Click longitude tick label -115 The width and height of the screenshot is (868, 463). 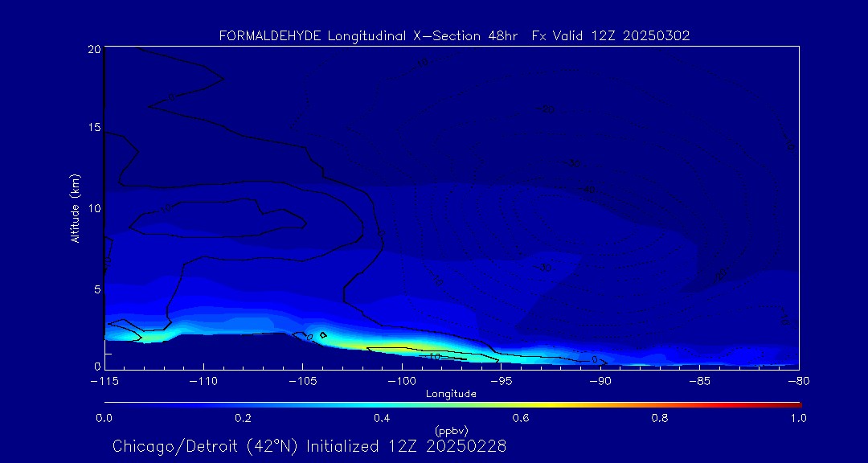click(104, 381)
